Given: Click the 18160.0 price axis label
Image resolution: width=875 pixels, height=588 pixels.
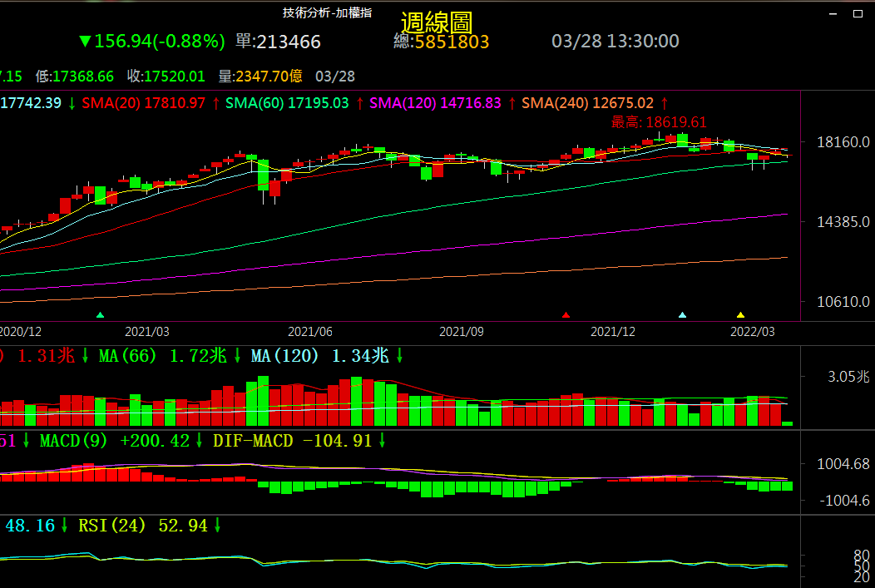Looking at the screenshot, I should tap(843, 142).
